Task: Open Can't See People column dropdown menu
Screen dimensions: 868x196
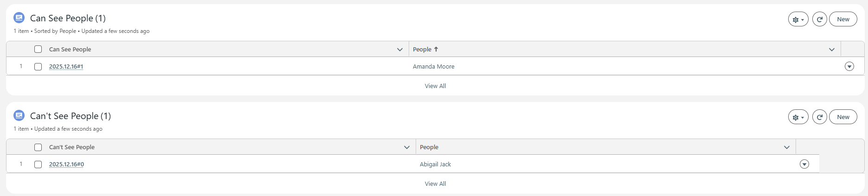Action: pyautogui.click(x=407, y=147)
